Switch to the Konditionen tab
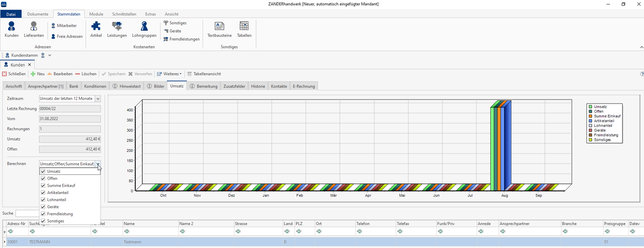The image size is (644, 248). [x=95, y=86]
